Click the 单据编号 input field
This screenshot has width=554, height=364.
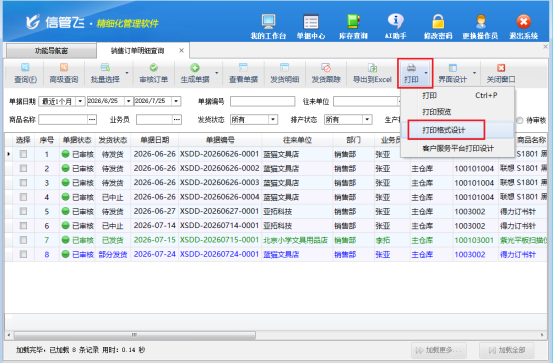[x=263, y=102]
